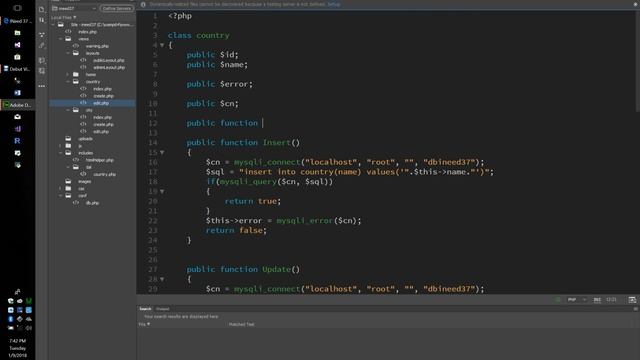The width and height of the screenshot is (640, 360).
Task: Click the Adobe Dreamweaver taskbar item
Action: coord(18,105)
